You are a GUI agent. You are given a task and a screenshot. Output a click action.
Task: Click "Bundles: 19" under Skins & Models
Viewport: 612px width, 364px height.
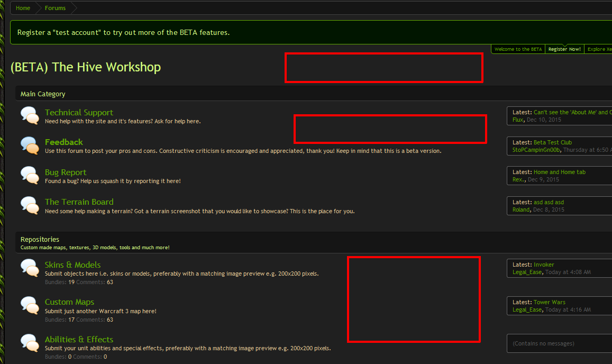click(60, 282)
